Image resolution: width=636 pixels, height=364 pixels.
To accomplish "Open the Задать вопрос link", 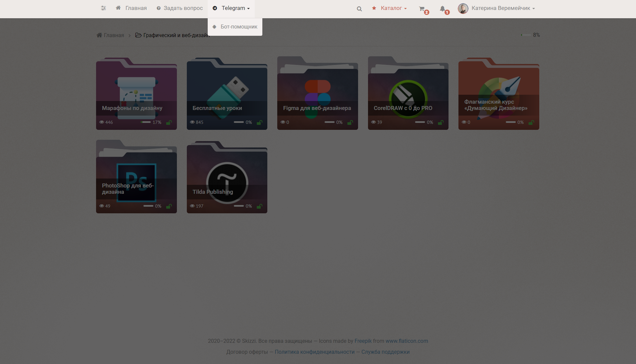I will tap(180, 8).
